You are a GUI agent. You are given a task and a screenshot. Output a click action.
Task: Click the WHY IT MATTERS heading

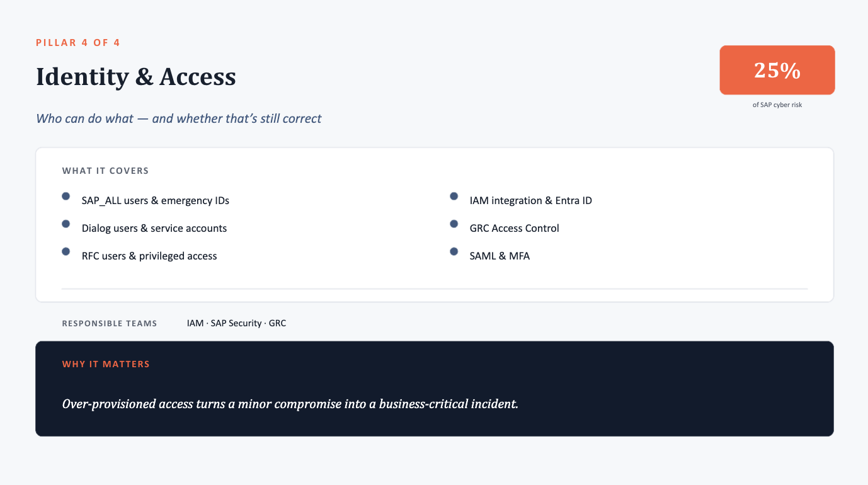point(106,364)
